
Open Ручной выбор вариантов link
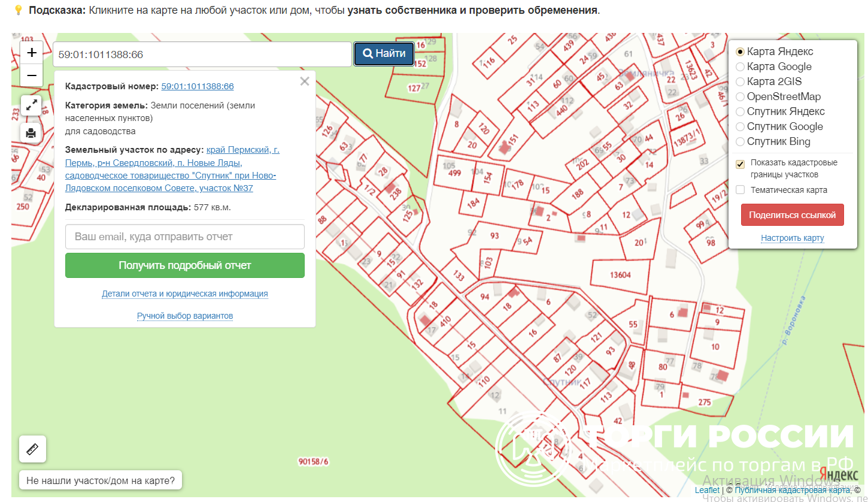coord(185,316)
